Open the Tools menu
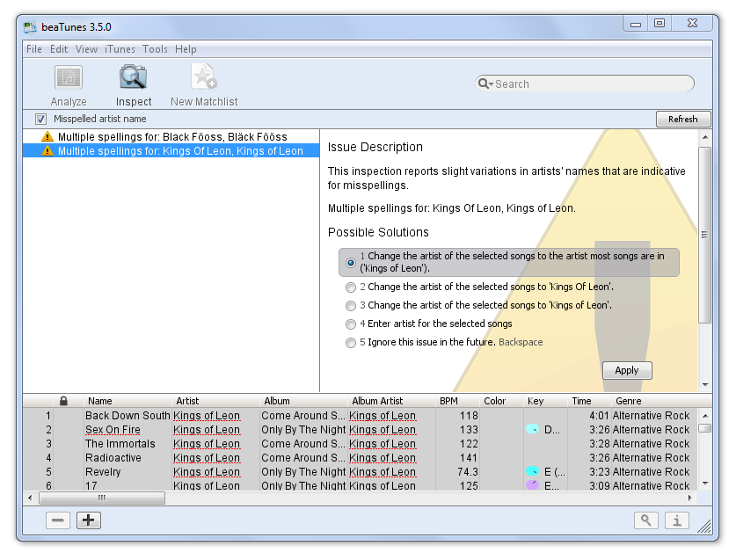 click(x=155, y=49)
